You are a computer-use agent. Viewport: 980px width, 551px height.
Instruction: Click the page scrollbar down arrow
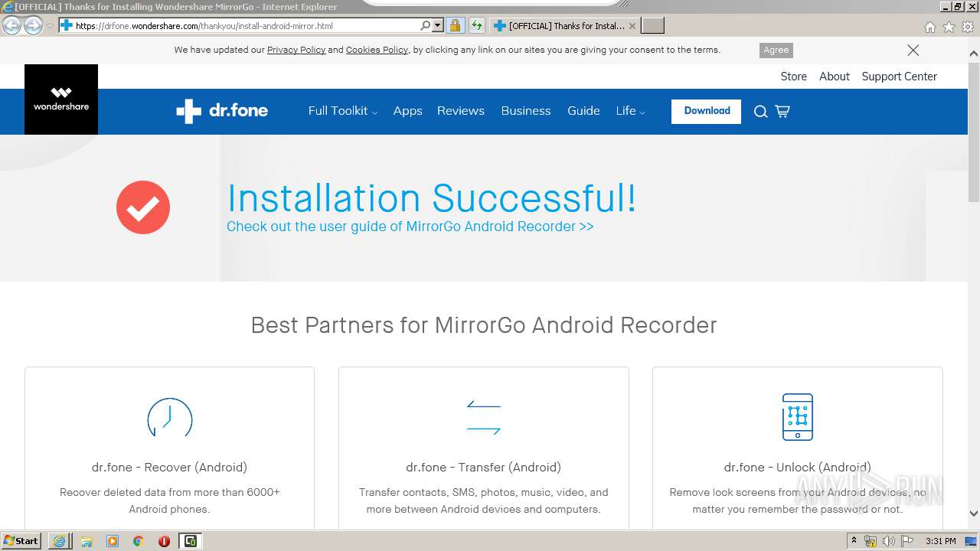tap(974, 514)
